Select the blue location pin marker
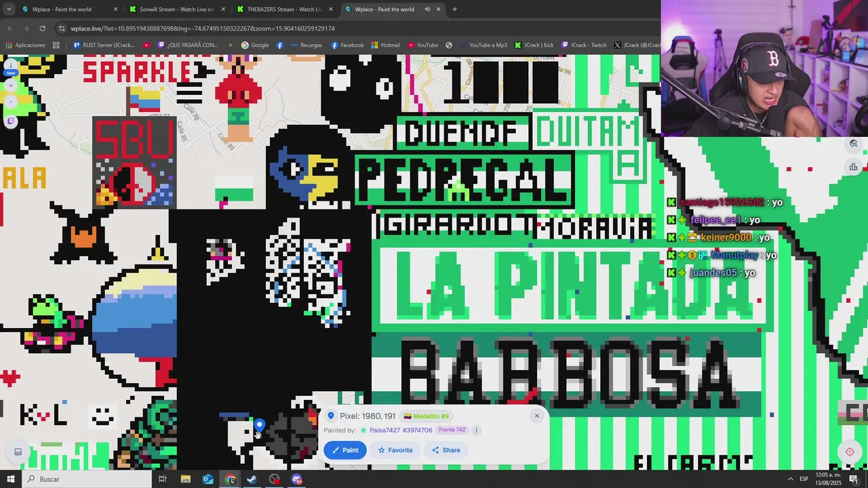The width and height of the screenshot is (868, 488). 259,426
